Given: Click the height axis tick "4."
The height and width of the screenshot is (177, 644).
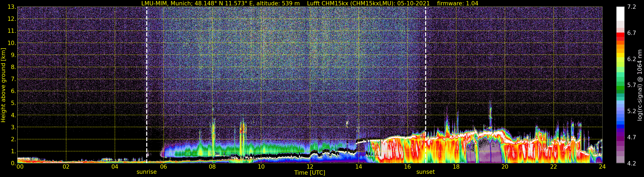Looking at the screenshot, I should [13, 115].
